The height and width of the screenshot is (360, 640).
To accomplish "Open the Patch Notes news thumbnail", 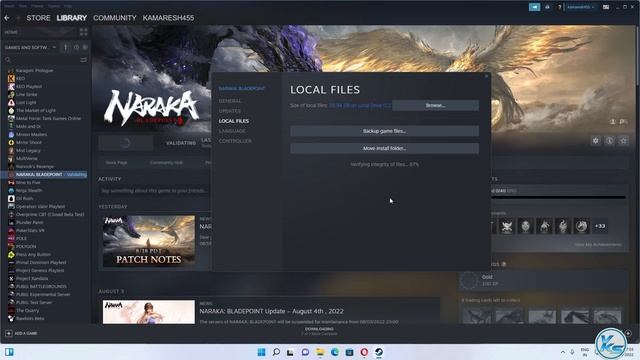I will pyautogui.click(x=149, y=241).
